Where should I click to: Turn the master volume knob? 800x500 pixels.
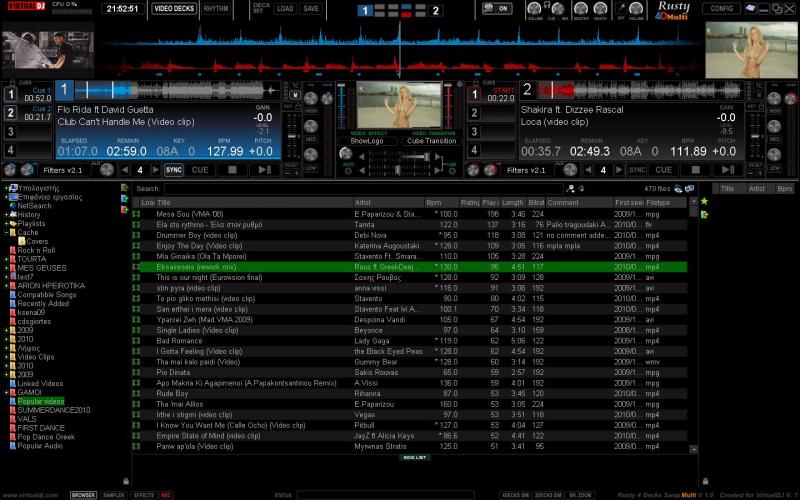click(x=581, y=9)
